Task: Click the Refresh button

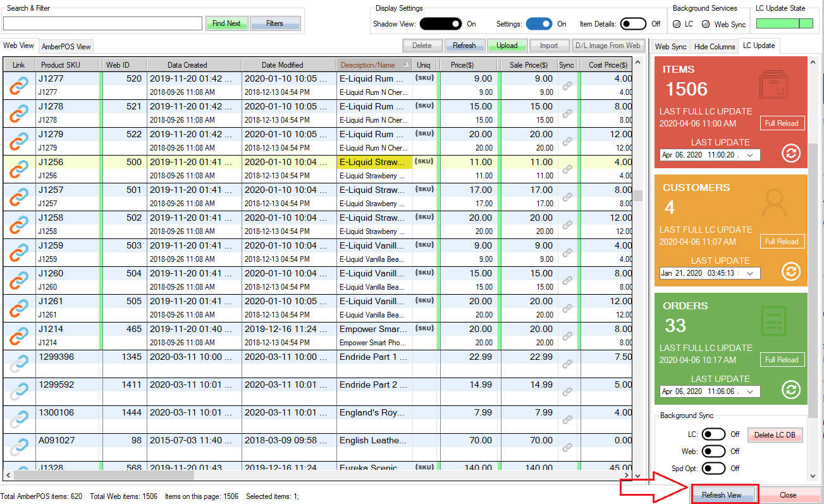Action: [464, 46]
